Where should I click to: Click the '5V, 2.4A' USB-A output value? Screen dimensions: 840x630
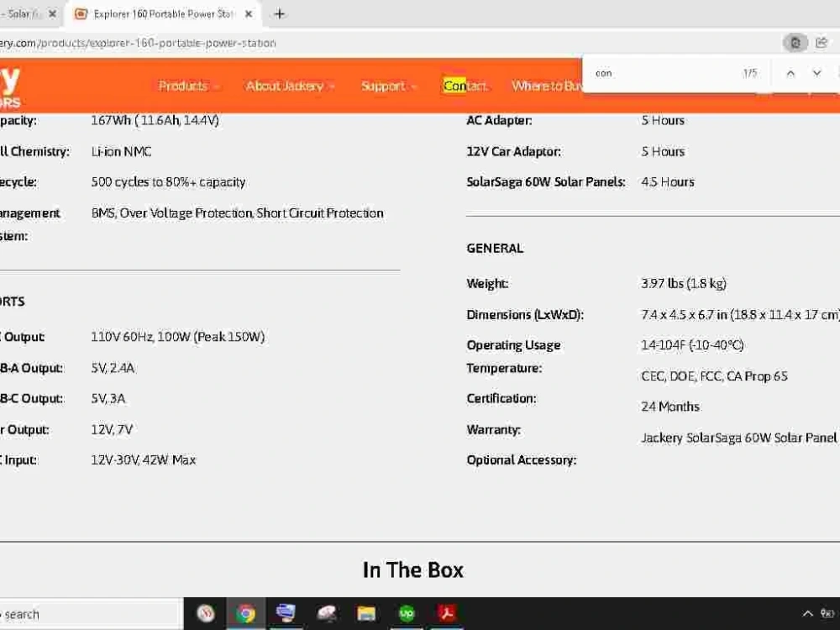tap(113, 368)
